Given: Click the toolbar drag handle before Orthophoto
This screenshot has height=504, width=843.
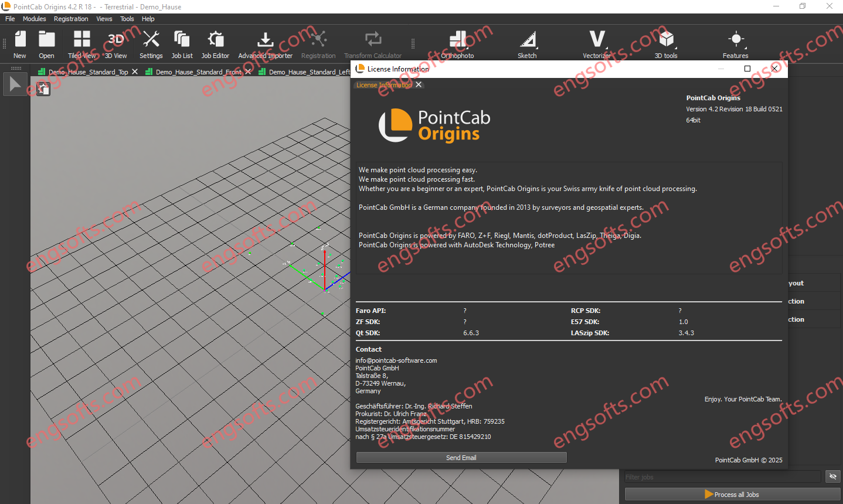Looking at the screenshot, I should click(x=413, y=44).
